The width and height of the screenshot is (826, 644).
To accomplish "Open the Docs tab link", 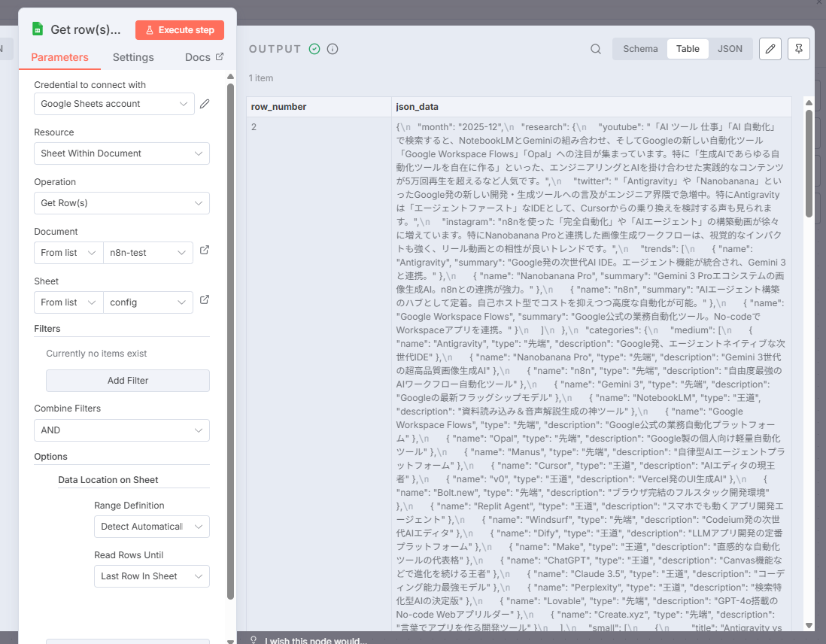I will (204, 57).
